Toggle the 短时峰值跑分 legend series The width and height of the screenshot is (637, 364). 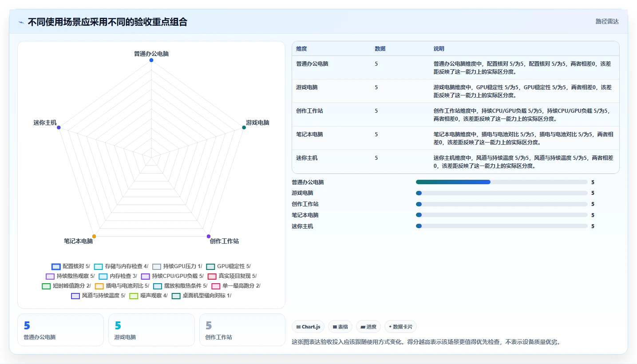(67, 286)
